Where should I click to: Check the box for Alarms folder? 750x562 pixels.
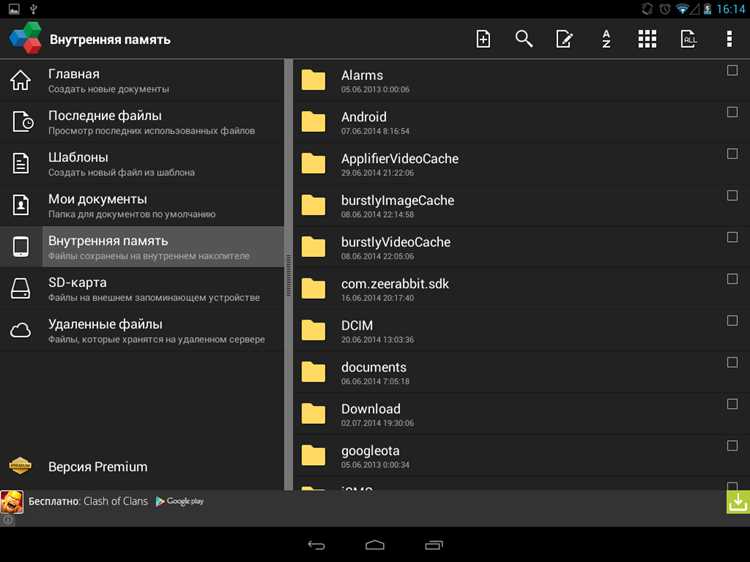[x=732, y=71]
